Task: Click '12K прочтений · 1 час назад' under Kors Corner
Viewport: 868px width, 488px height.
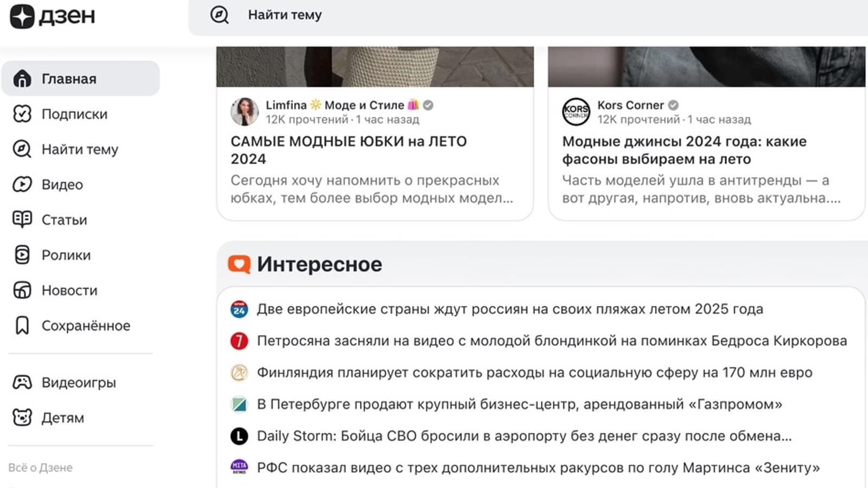Action: click(674, 119)
